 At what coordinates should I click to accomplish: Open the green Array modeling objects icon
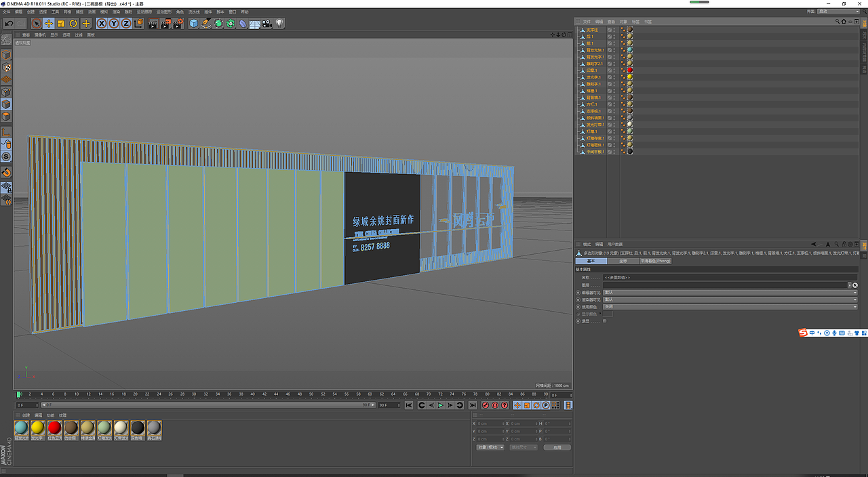[231, 24]
